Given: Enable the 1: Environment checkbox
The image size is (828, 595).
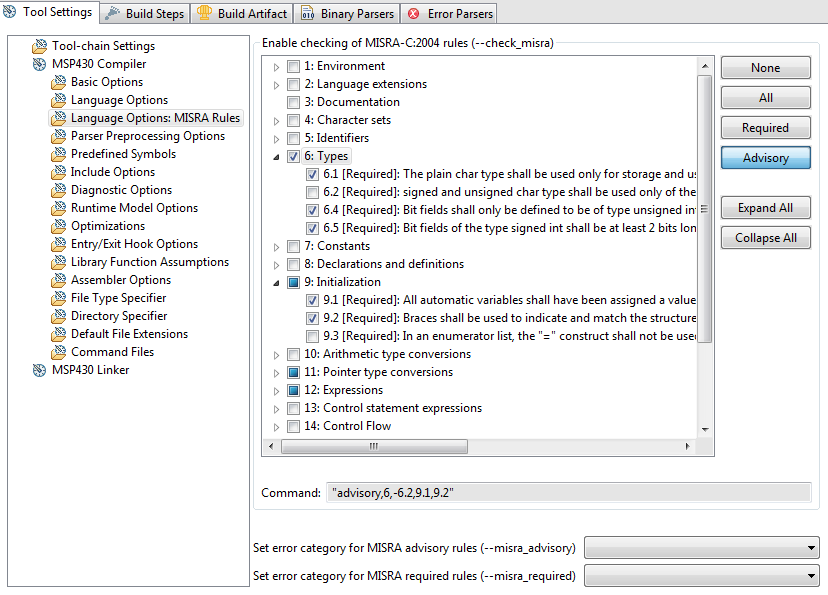Looking at the screenshot, I should (293, 67).
